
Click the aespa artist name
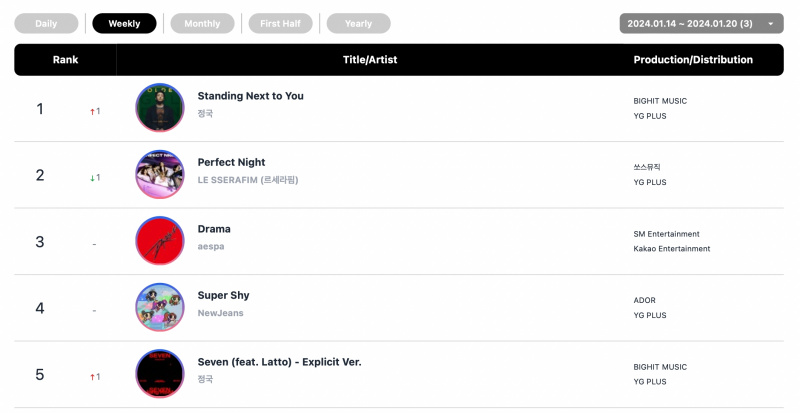click(211, 246)
